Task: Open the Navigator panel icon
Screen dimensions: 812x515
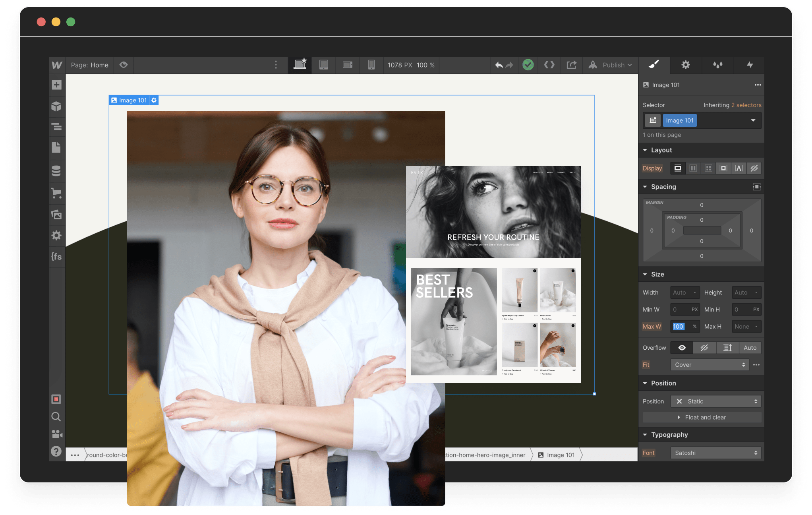Action: [x=56, y=127]
